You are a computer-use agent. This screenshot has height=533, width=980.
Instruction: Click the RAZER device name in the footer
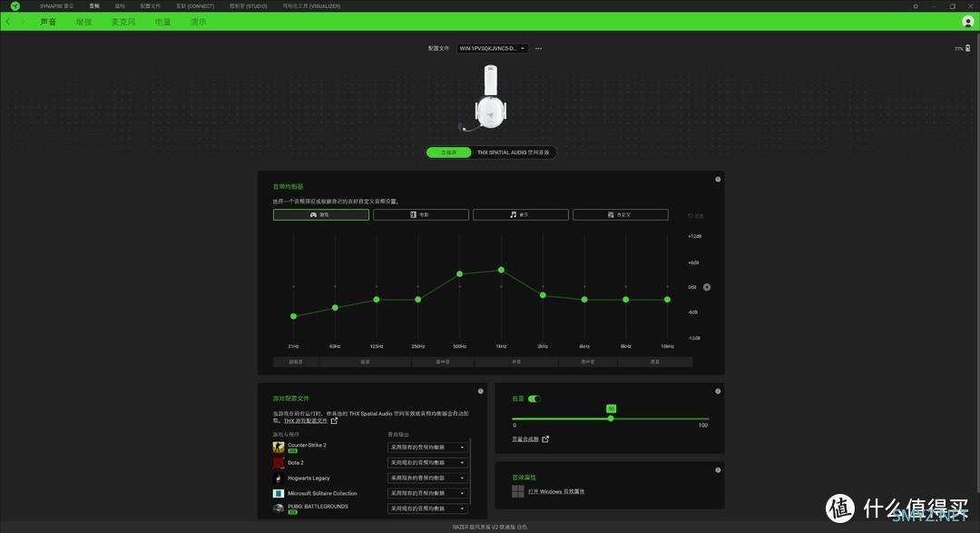click(490, 528)
